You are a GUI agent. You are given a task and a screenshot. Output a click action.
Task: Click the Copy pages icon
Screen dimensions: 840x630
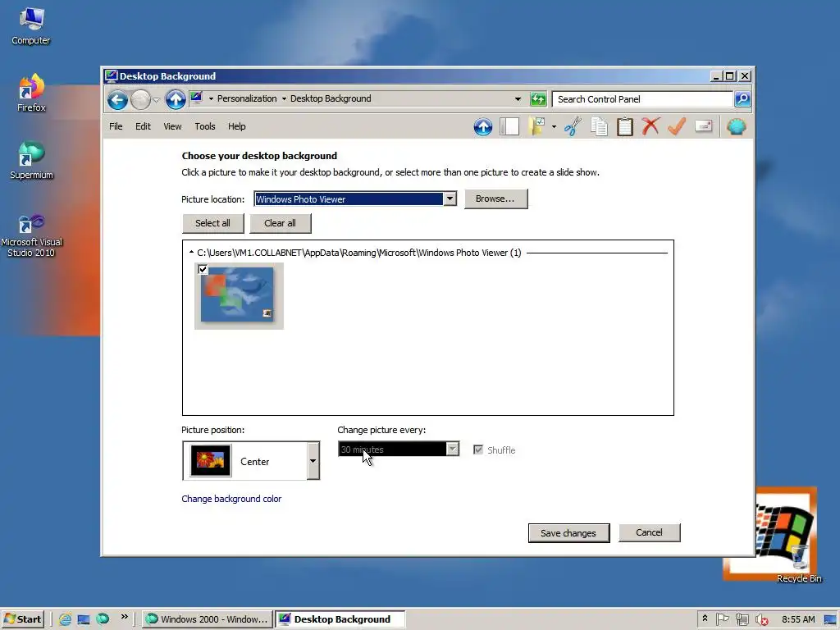pos(599,127)
